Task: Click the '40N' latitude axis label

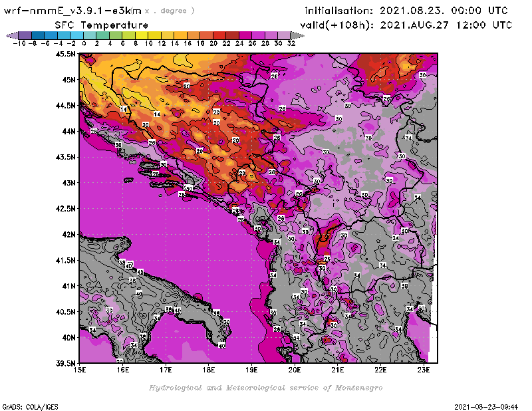Action: 68,338
